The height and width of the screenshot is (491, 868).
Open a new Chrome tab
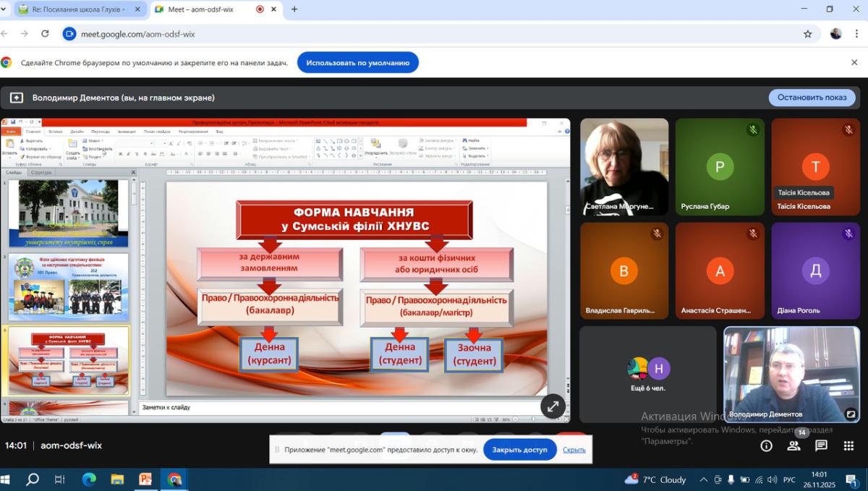click(294, 9)
